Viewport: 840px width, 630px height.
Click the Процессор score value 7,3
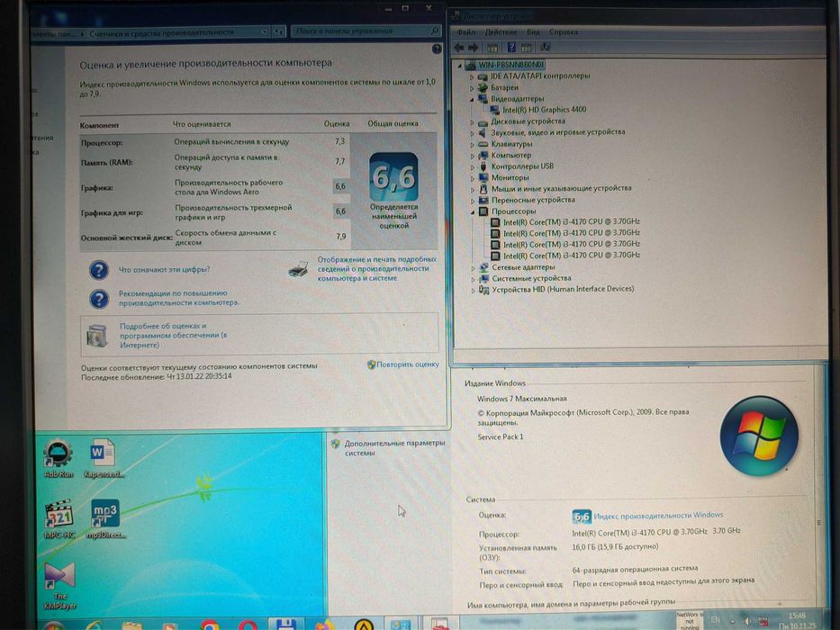340,141
